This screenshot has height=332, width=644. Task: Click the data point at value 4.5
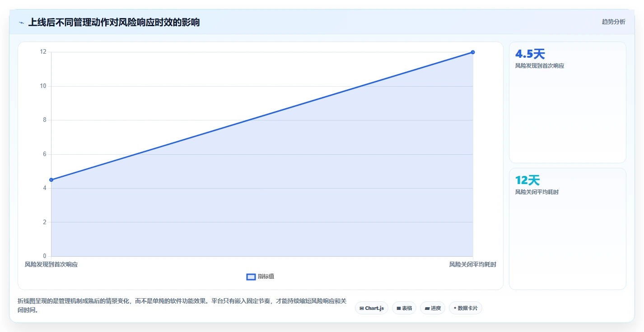pos(51,180)
